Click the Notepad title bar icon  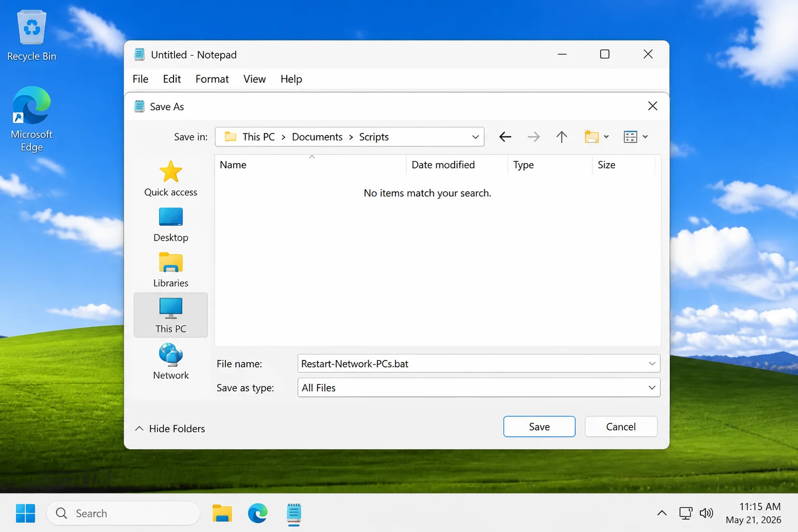[139, 55]
